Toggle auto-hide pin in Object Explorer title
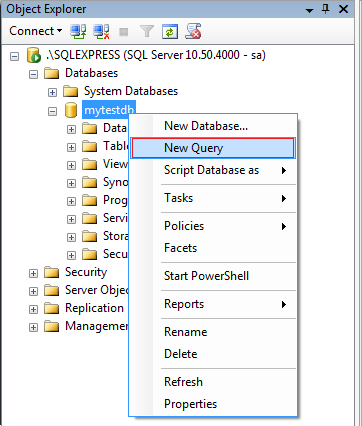This screenshot has height=426, width=362. pyautogui.click(x=326, y=9)
